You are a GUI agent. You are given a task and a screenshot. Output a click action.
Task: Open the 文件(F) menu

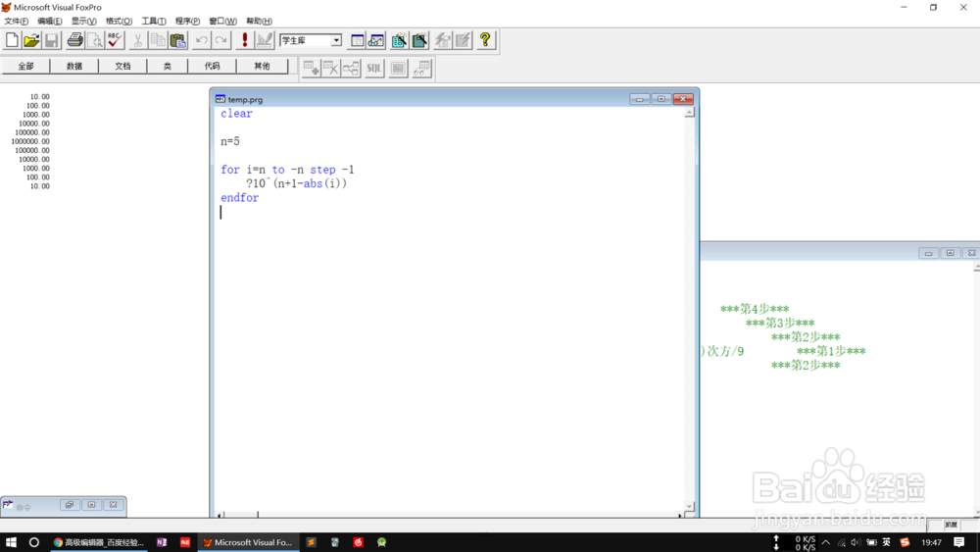(17, 22)
